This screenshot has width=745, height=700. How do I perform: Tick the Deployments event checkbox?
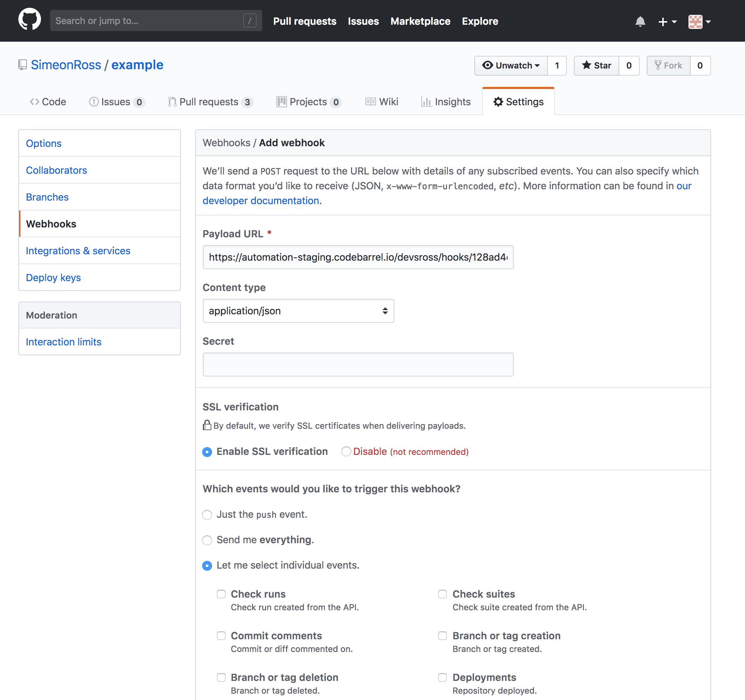(442, 677)
